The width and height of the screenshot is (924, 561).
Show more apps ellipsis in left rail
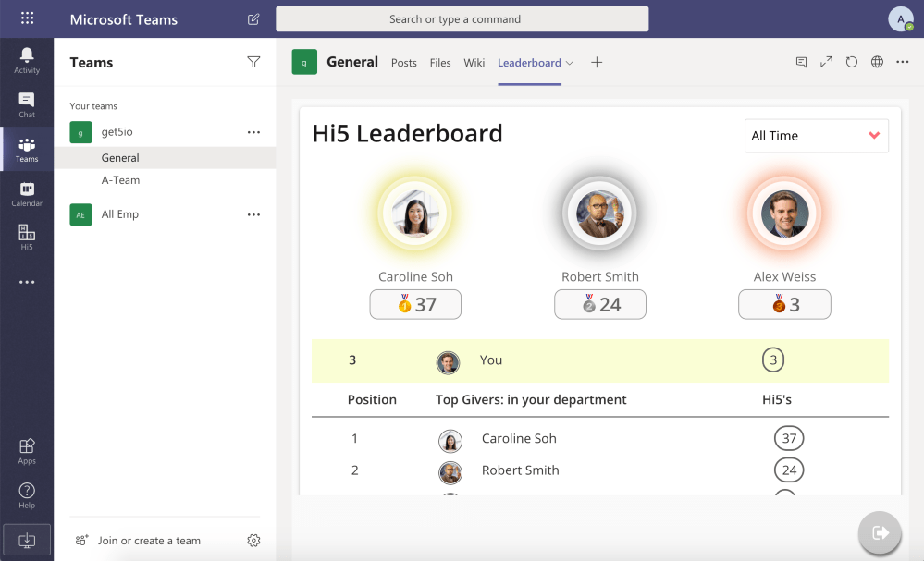(x=27, y=282)
